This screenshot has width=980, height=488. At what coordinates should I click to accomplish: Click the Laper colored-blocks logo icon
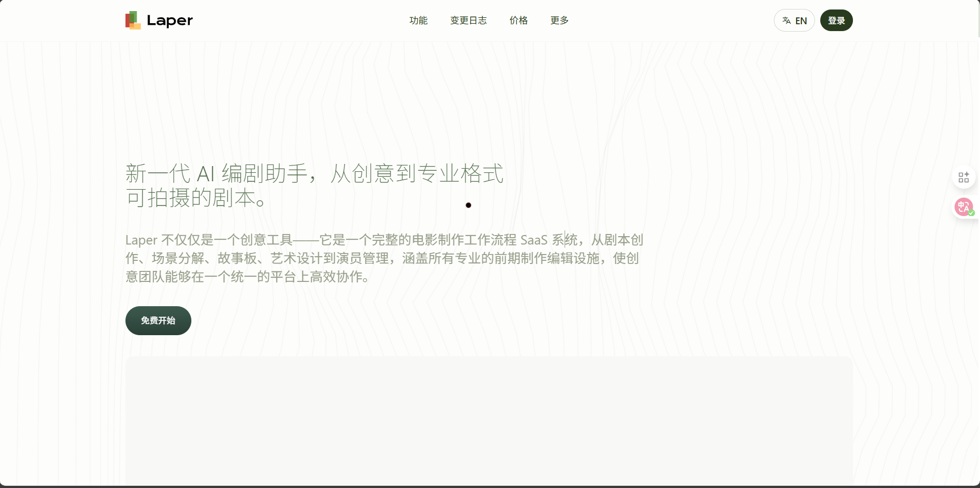(133, 21)
